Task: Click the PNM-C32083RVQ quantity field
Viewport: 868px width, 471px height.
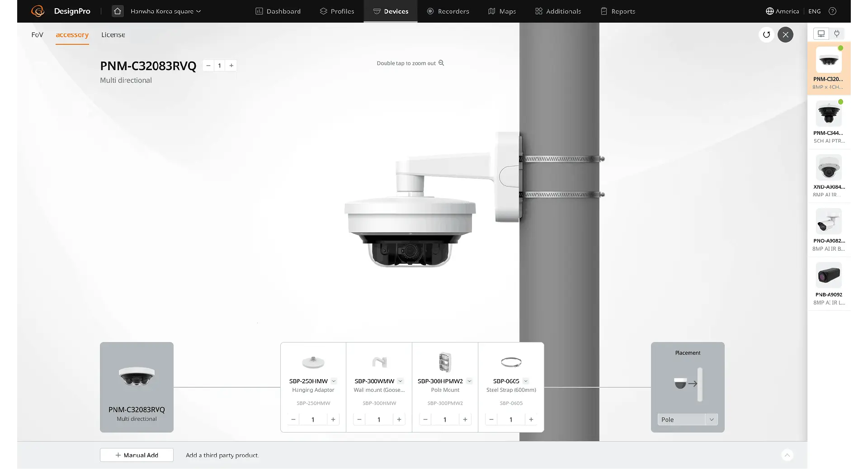Action: coord(220,66)
